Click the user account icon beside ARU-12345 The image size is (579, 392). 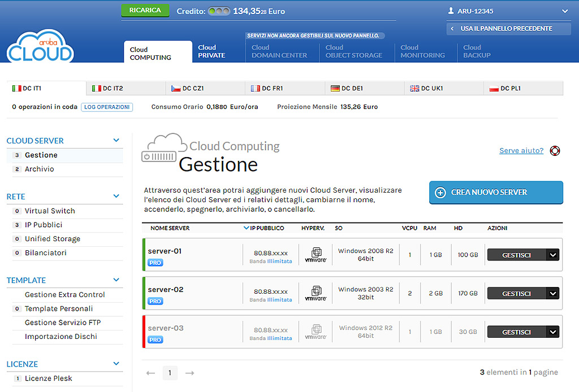451,11
